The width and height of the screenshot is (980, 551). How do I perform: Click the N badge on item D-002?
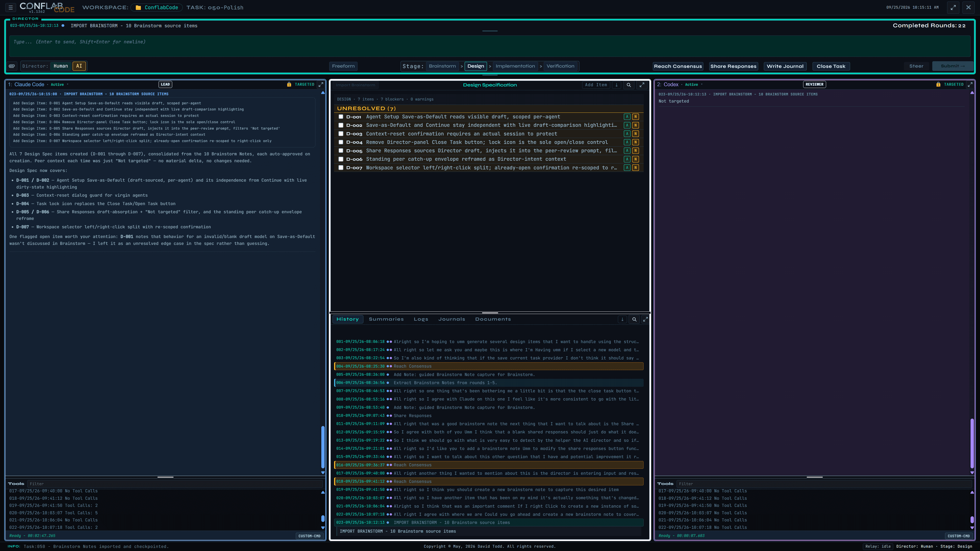635,125
